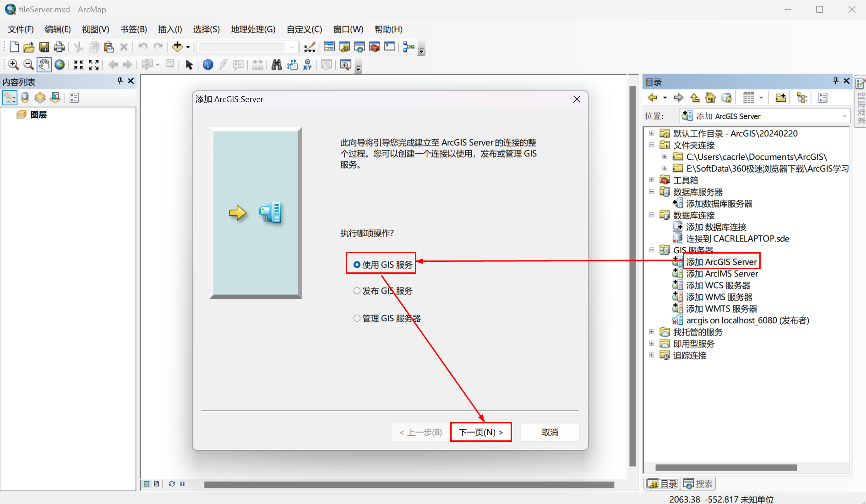Screen dimensions: 866x504
Task: Open the 位置 location dropdown
Action: coord(844,116)
